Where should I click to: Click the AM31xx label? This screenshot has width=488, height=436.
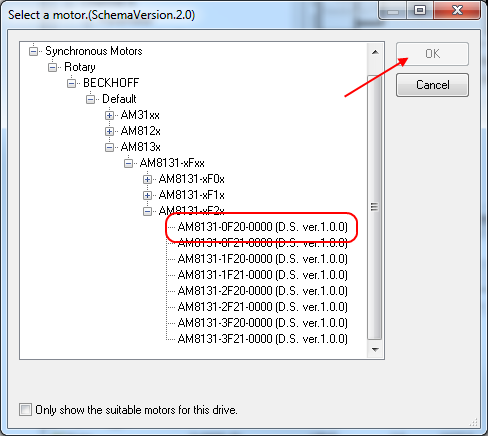tap(140, 115)
